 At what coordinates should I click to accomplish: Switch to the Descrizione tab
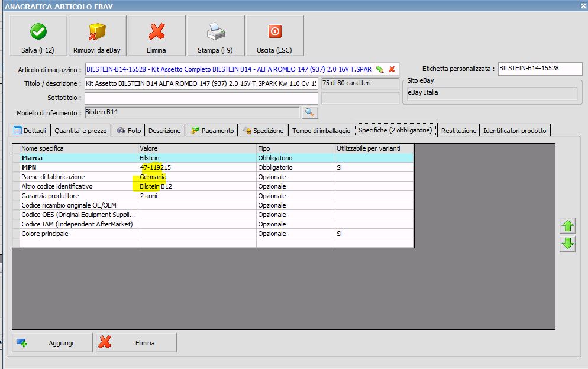point(164,131)
